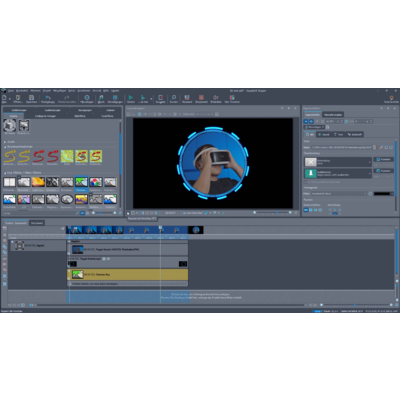
Task: Select the first yellow route animation icon
Action: point(10,156)
